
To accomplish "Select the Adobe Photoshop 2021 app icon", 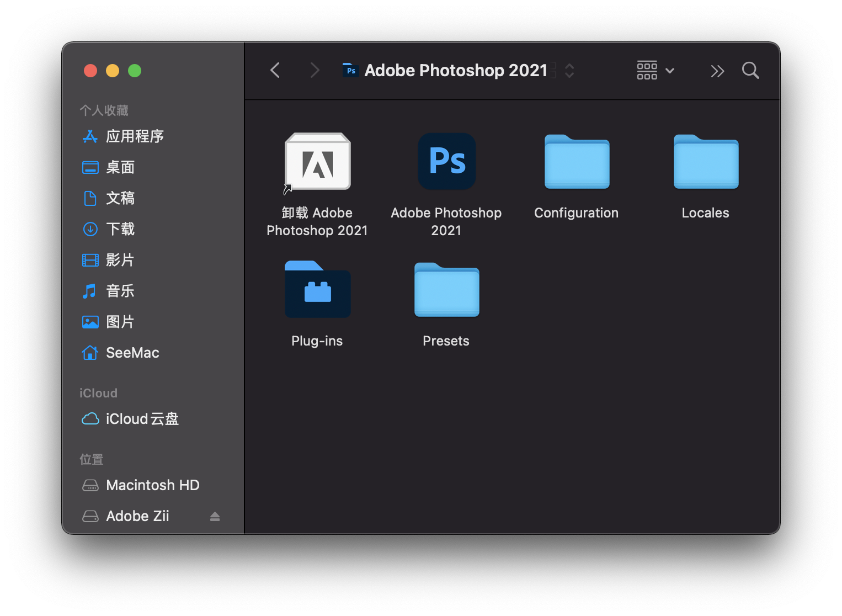I will (x=446, y=162).
